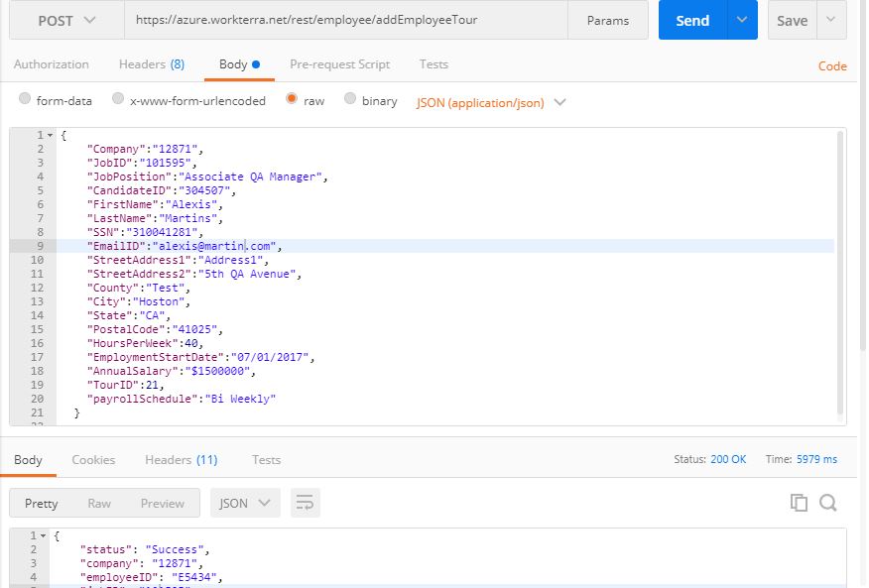The height and width of the screenshot is (588, 869).
Task: Select the form-data body type
Action: [26, 100]
